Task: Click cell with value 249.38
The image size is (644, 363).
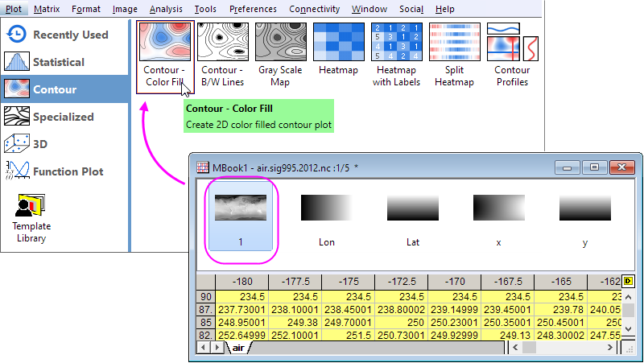Action: [295, 322]
